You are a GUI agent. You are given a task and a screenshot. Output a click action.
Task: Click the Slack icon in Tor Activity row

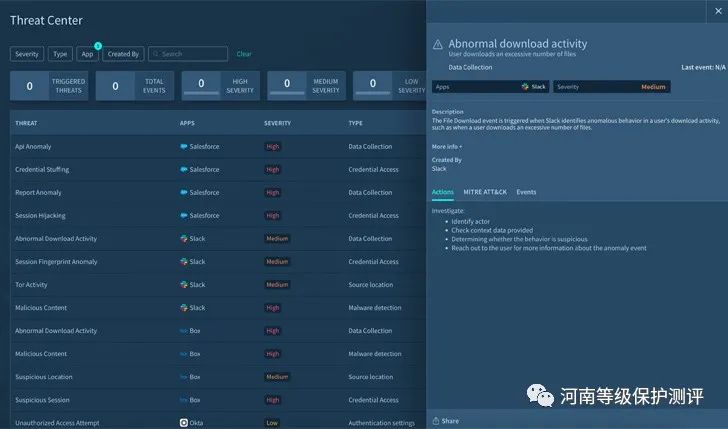point(184,285)
